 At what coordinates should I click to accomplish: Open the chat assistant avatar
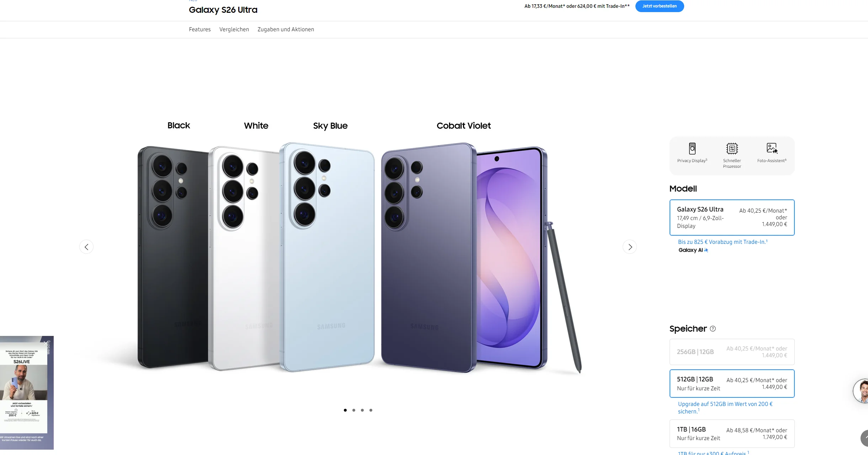click(861, 391)
